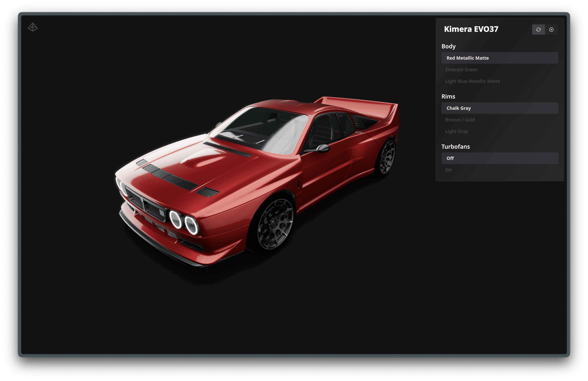The width and height of the screenshot is (588, 381).
Task: Click the Turbofans section heading
Action: [455, 147]
